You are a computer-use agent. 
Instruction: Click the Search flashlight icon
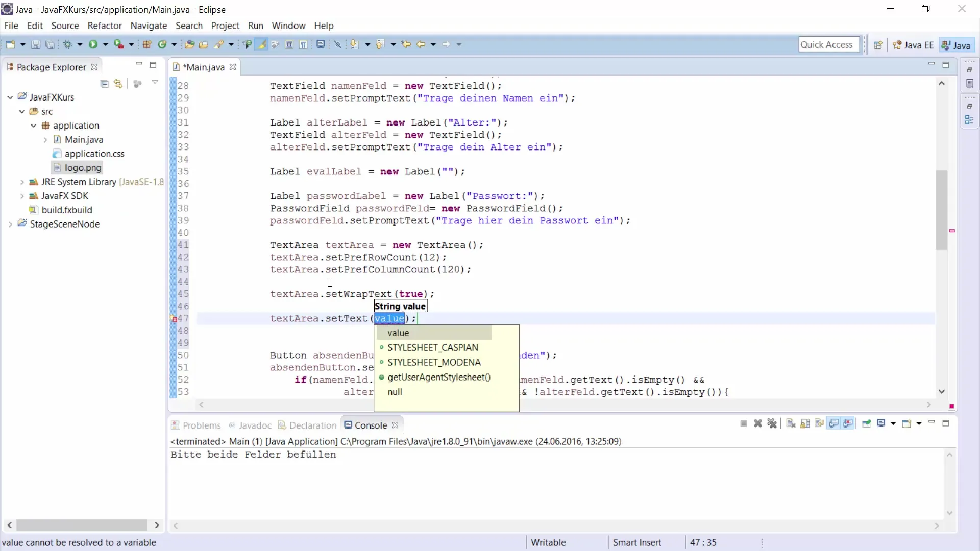[x=218, y=44]
